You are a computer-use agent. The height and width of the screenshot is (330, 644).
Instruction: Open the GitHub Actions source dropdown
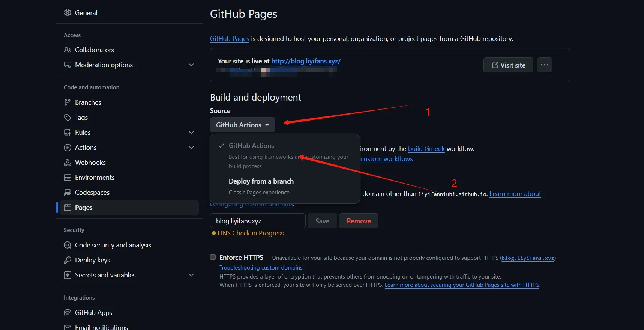pos(242,125)
